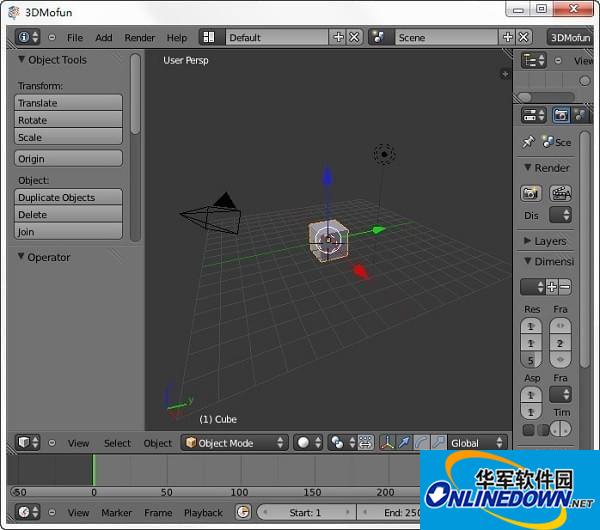
Task: Click the Start frame field
Action: tap(304, 512)
